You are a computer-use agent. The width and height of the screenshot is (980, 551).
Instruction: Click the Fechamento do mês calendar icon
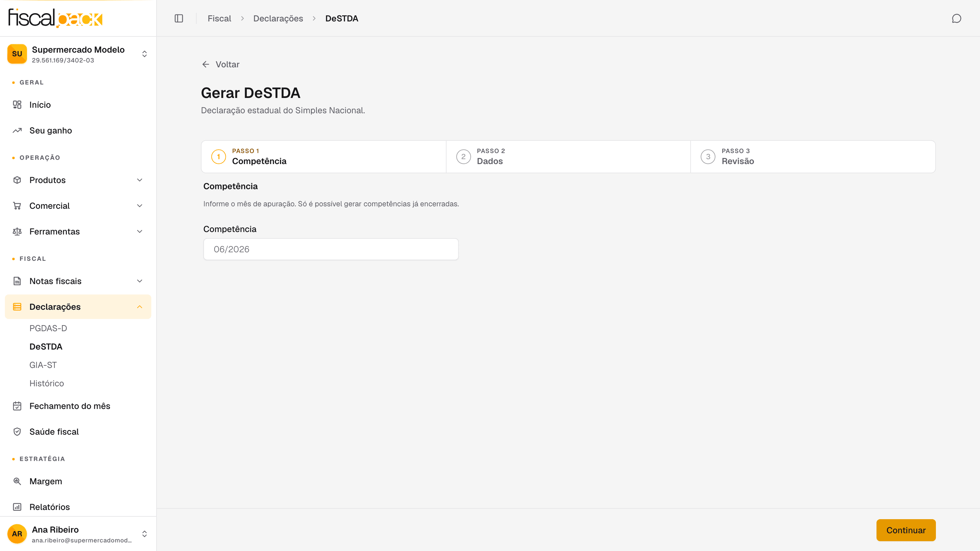pos(17,406)
